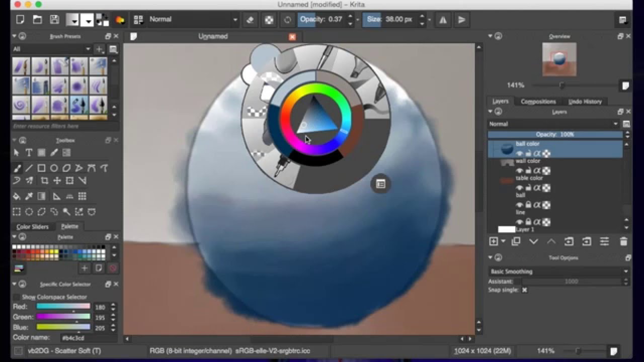The image size is (644, 362).
Task: Enable the Show Colorspace Selector checkbox
Action: click(17, 297)
